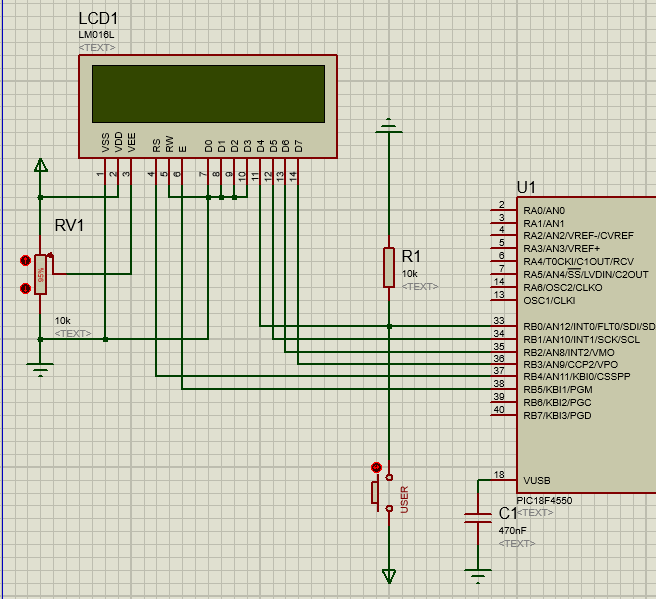This screenshot has width=656, height=599.
Task: Click pin number 2 on U1
Action: [502, 205]
